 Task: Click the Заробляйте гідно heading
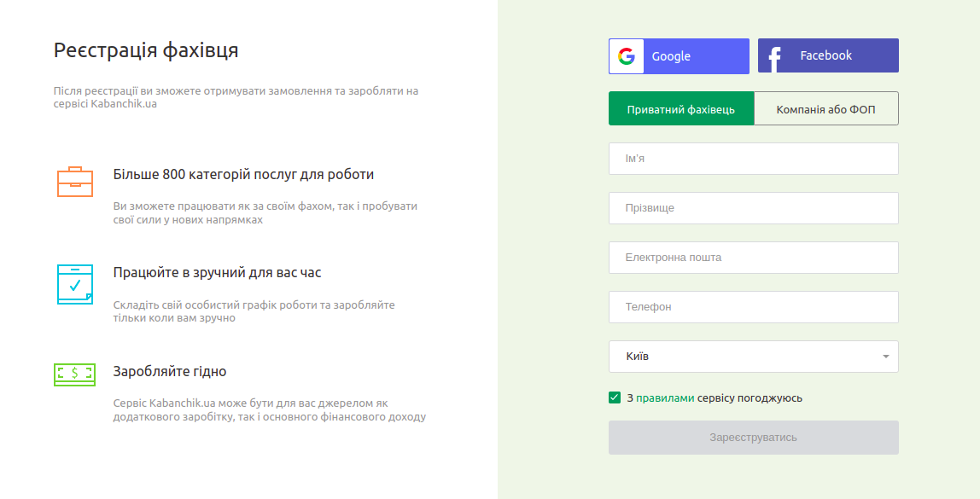[x=170, y=372]
